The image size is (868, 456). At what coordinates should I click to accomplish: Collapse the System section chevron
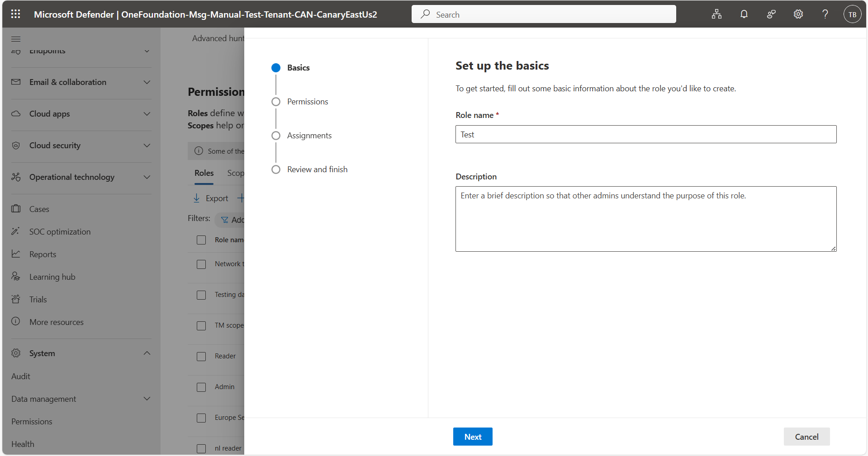pyautogui.click(x=147, y=353)
